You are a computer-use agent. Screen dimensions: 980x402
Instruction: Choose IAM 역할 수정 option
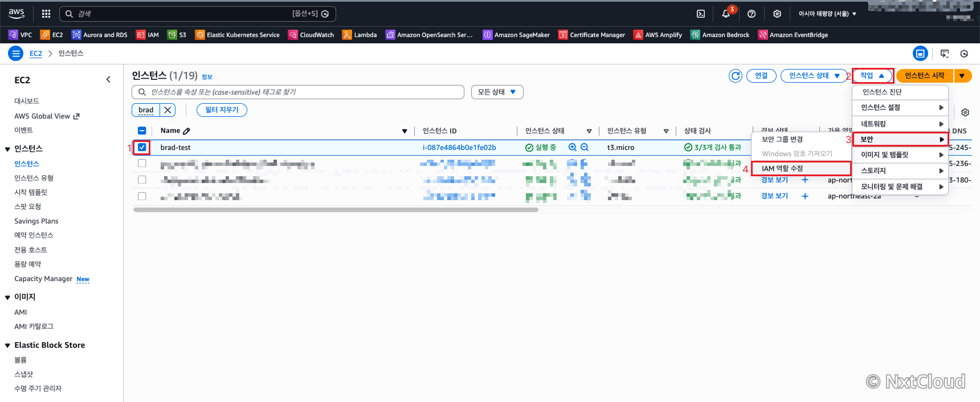[801, 168]
